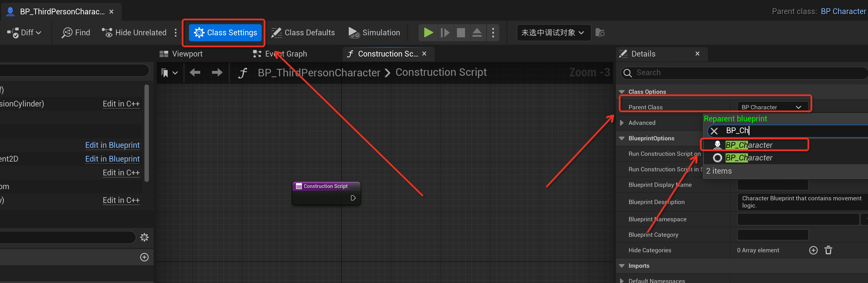The height and width of the screenshot is (283, 868).
Task: Click the Simulation toolbar button
Action: [374, 33]
